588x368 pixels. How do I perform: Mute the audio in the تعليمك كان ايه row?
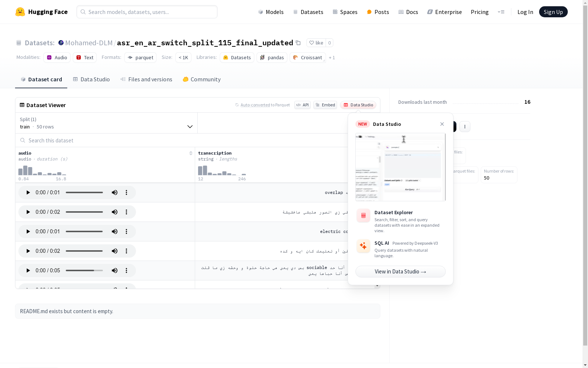point(115,251)
